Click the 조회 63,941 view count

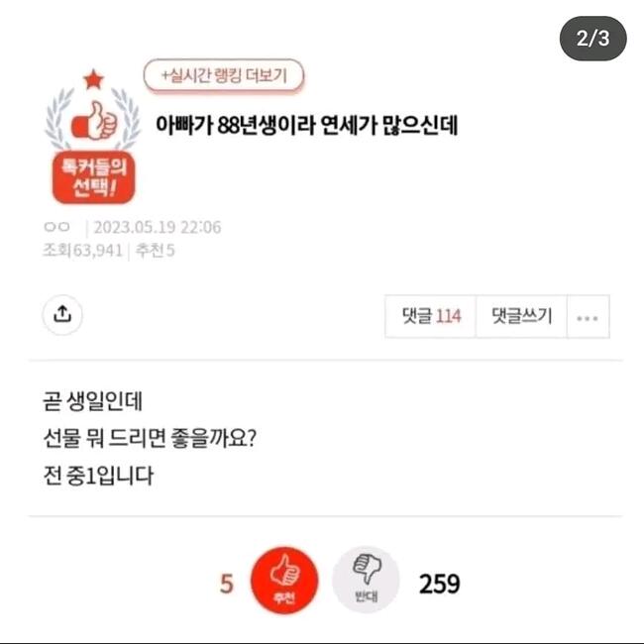click(x=83, y=250)
